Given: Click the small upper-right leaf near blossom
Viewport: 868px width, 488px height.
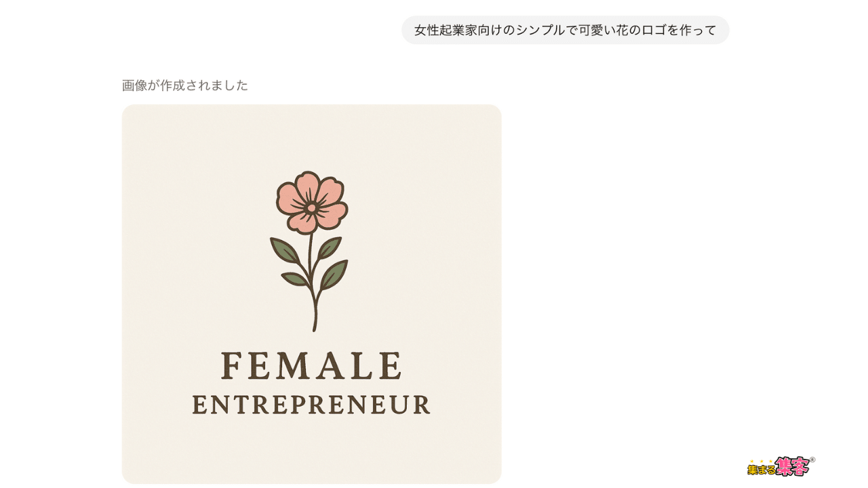Looking at the screenshot, I should (x=330, y=247).
